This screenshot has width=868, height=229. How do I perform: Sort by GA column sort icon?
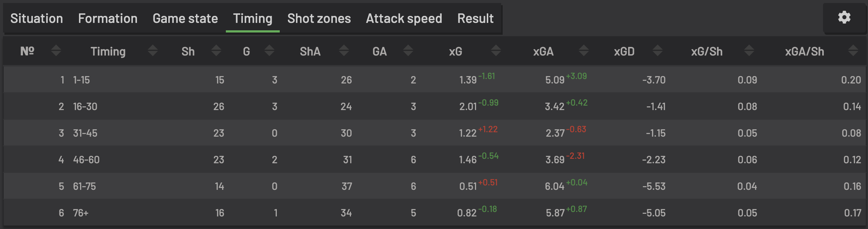coord(408,51)
